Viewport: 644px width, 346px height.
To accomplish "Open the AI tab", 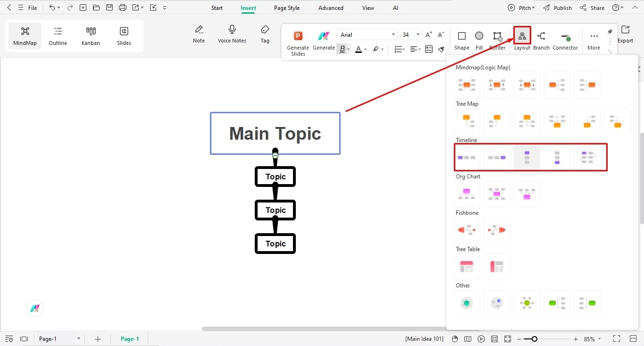I will pyautogui.click(x=395, y=8).
